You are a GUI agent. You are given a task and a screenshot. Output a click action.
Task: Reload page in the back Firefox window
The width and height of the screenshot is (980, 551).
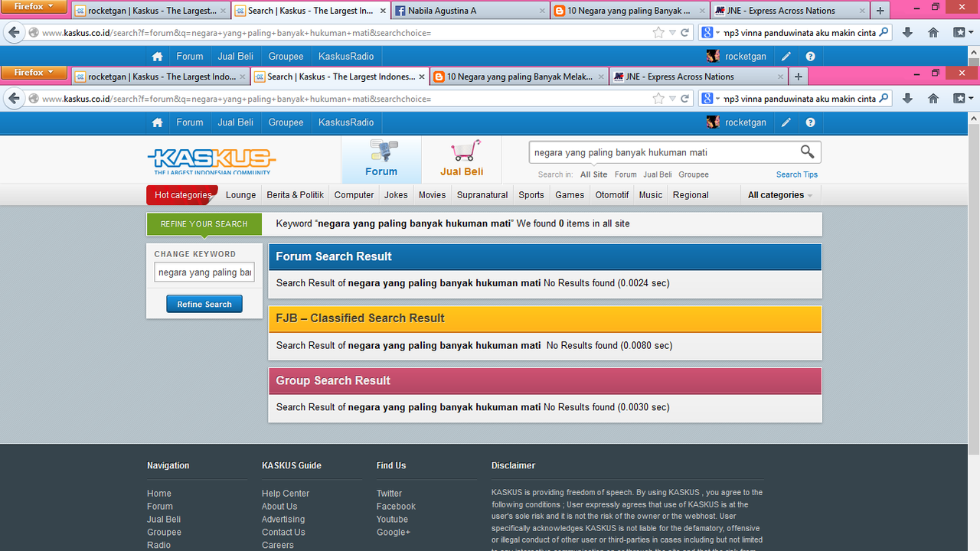(685, 33)
